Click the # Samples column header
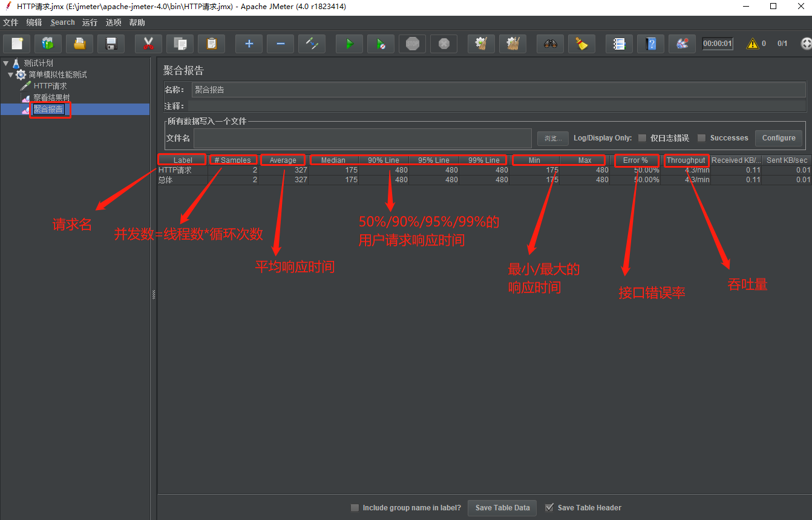 click(233, 160)
